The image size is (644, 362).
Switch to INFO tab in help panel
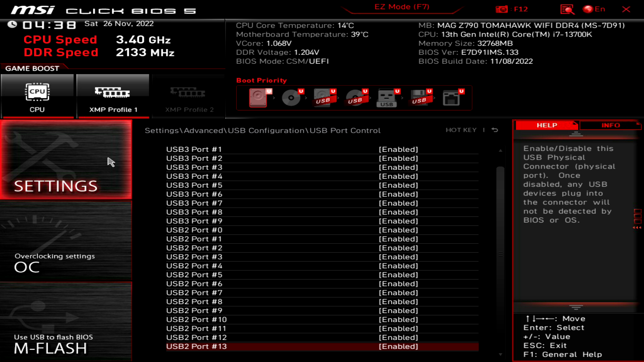(x=610, y=125)
